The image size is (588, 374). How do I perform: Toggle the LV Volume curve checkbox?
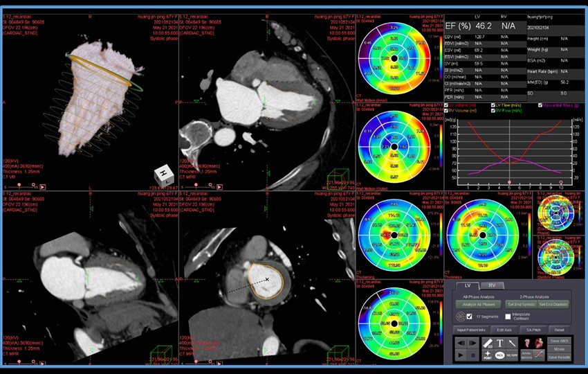click(x=448, y=105)
